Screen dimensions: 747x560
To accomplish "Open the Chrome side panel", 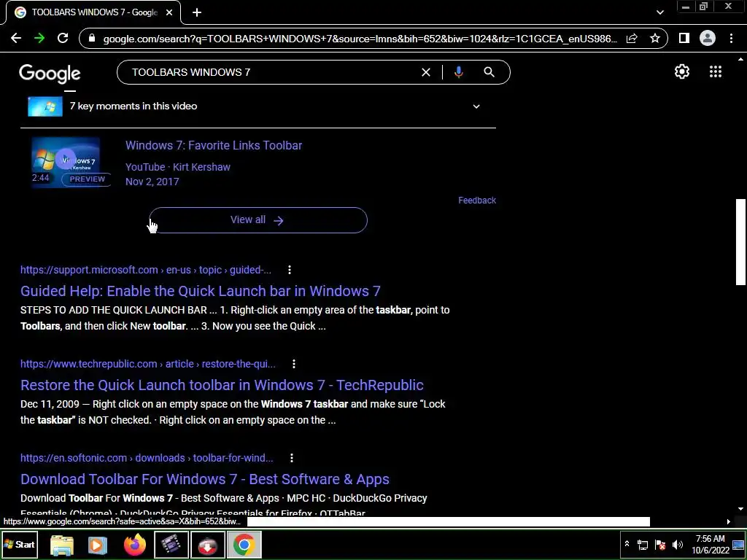I will click(x=684, y=38).
